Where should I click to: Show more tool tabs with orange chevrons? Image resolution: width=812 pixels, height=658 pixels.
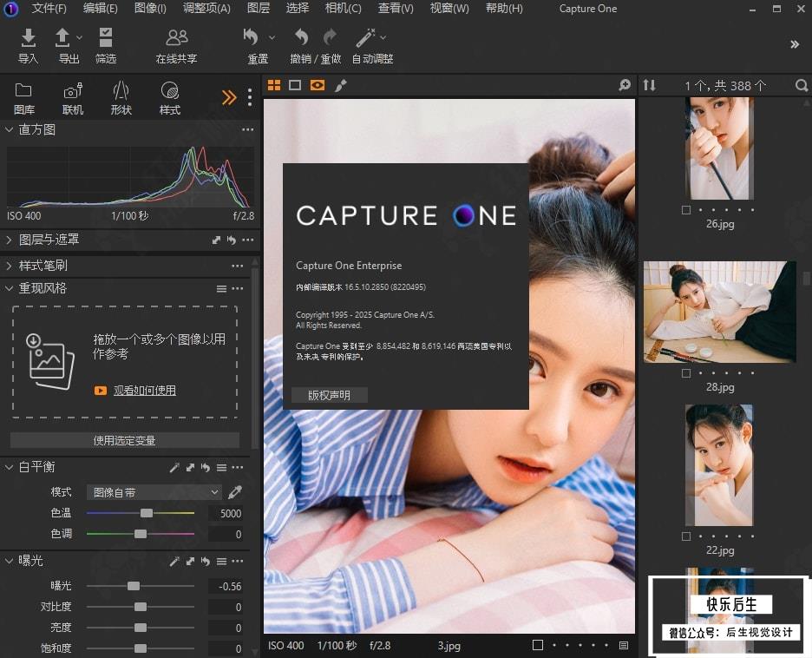(x=229, y=97)
